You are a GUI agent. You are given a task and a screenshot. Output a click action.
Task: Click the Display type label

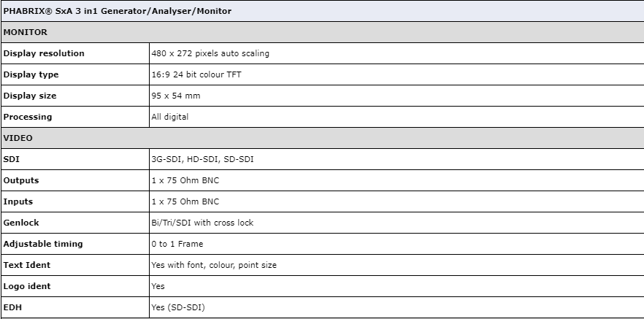click(x=31, y=74)
